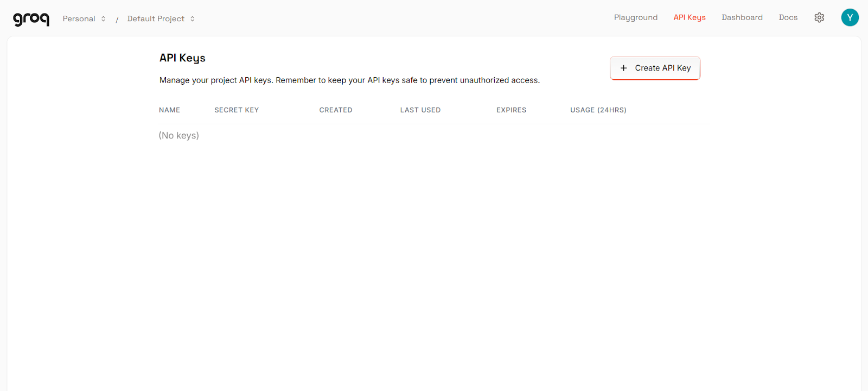This screenshot has height=391, width=868.
Task: Click the chevron arrows beside Personal
Action: (x=103, y=19)
